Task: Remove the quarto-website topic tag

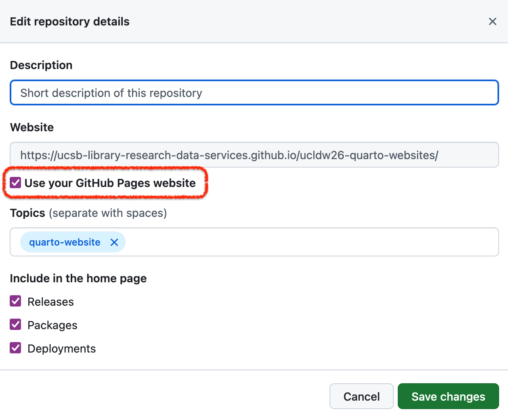Action: tap(114, 242)
